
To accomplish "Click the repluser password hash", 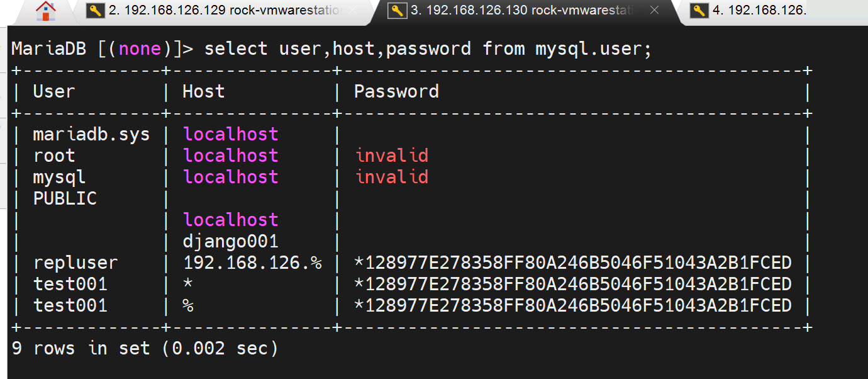I will pos(572,263).
